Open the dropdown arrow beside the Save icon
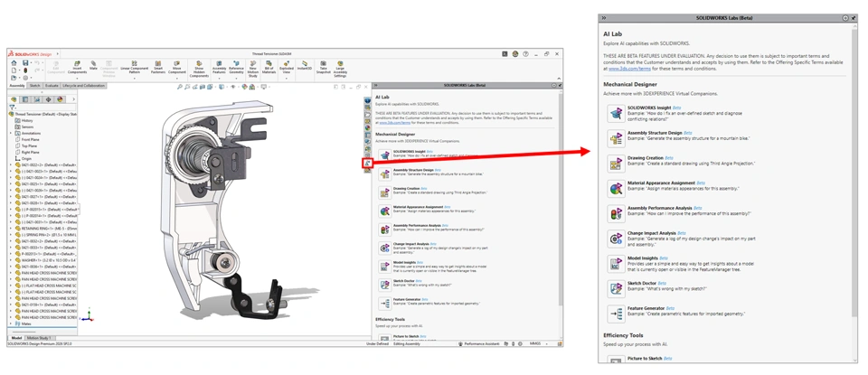The width and height of the screenshot is (868, 375). click(31, 62)
